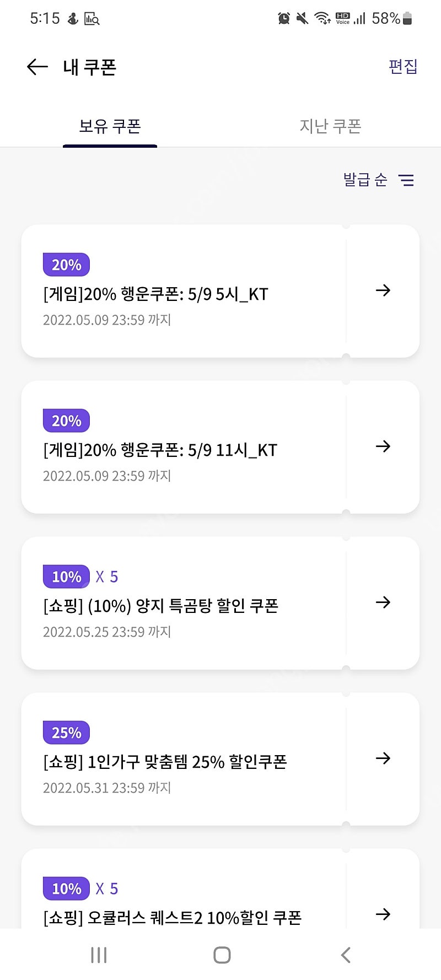Open the 발급 순 sort dropdown
The width and height of the screenshot is (441, 980).
[x=365, y=180]
